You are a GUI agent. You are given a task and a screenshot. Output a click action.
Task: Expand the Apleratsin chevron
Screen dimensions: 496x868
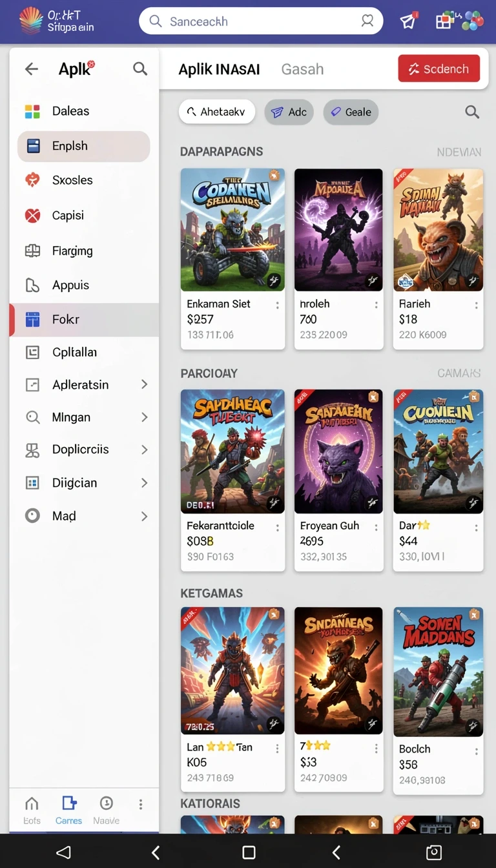pos(144,384)
